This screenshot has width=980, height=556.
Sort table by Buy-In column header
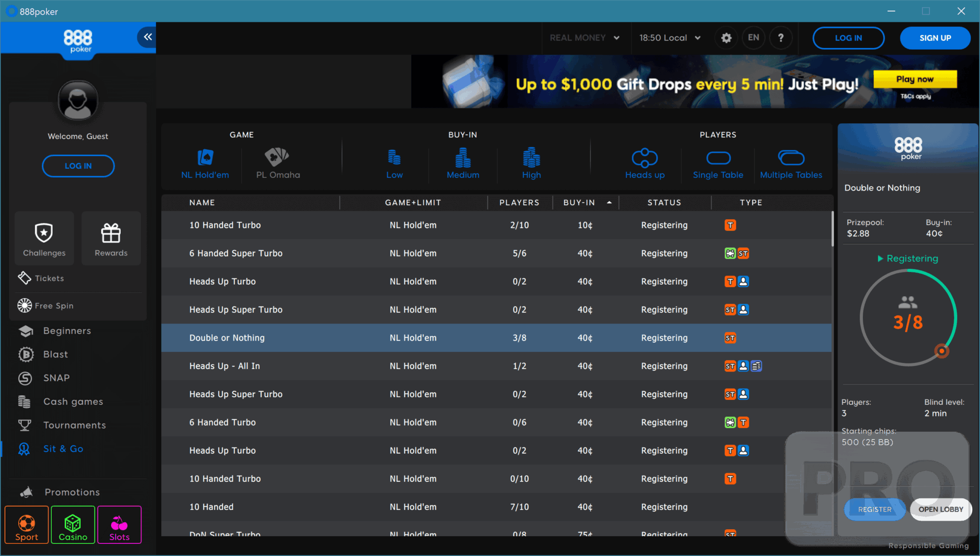tap(579, 203)
